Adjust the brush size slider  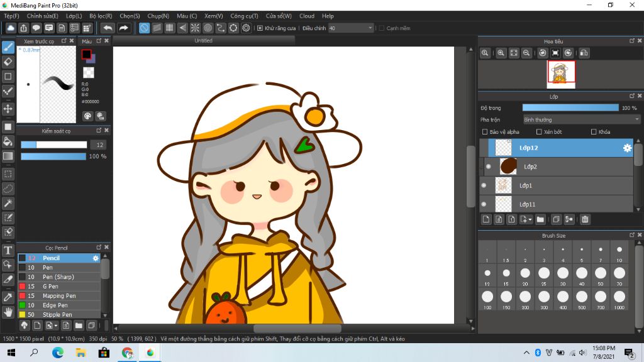coord(54,145)
